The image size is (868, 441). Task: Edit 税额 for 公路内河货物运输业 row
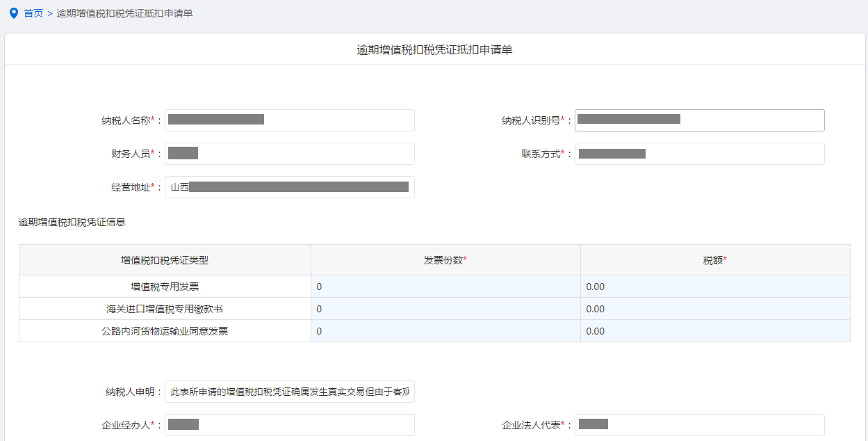(x=715, y=331)
